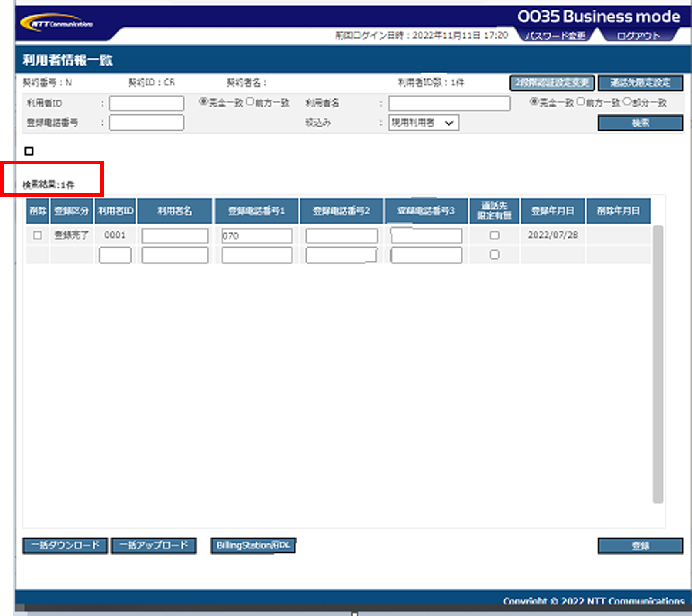Open 通話先限定設定 button
692x616 pixels.
pos(640,83)
